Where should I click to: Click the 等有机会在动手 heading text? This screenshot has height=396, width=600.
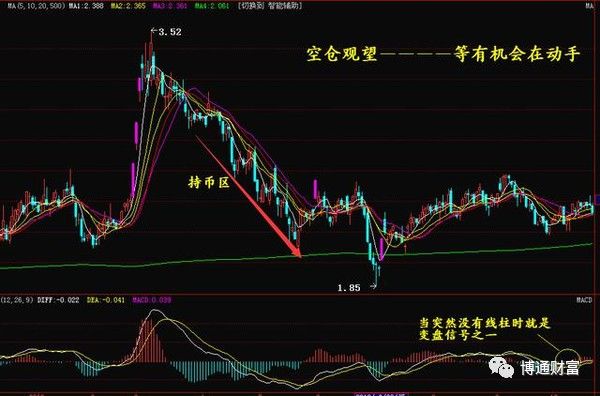(517, 54)
